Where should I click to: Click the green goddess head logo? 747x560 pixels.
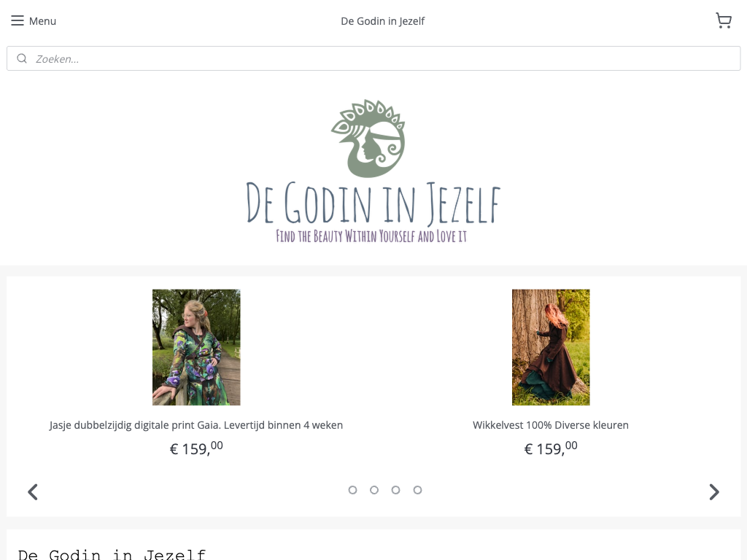click(368, 138)
